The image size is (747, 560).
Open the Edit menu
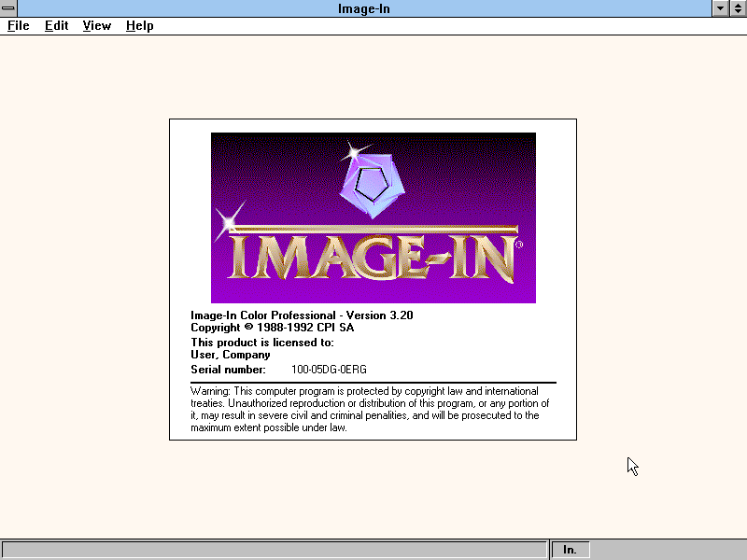(x=56, y=26)
